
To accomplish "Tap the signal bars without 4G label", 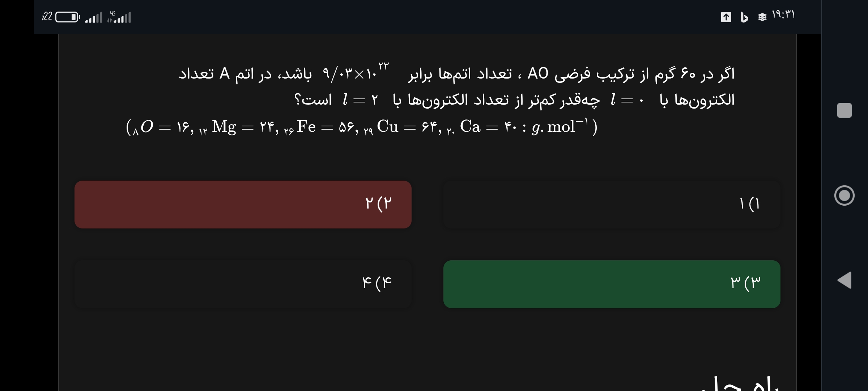I will pos(94,17).
